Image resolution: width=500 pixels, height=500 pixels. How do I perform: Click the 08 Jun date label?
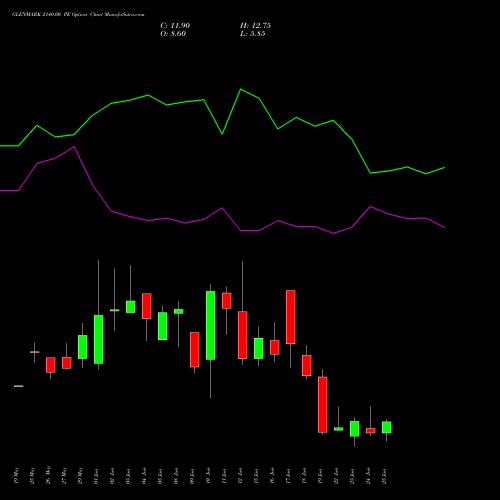click(x=177, y=476)
